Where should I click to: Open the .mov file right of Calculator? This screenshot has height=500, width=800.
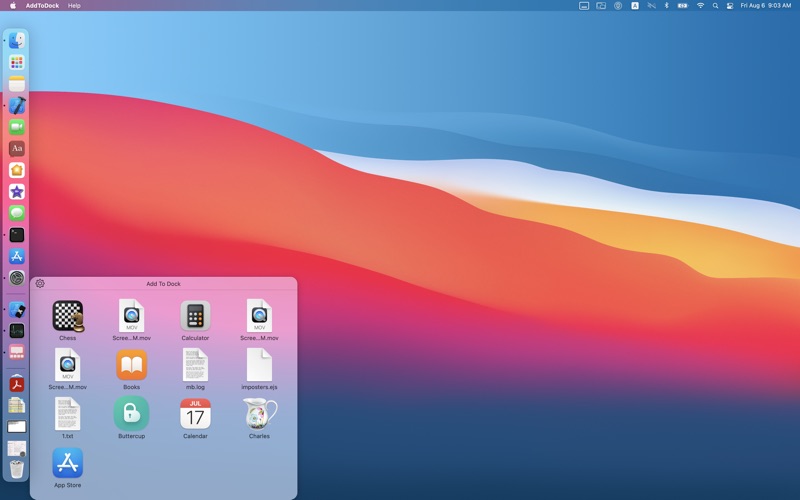point(259,316)
